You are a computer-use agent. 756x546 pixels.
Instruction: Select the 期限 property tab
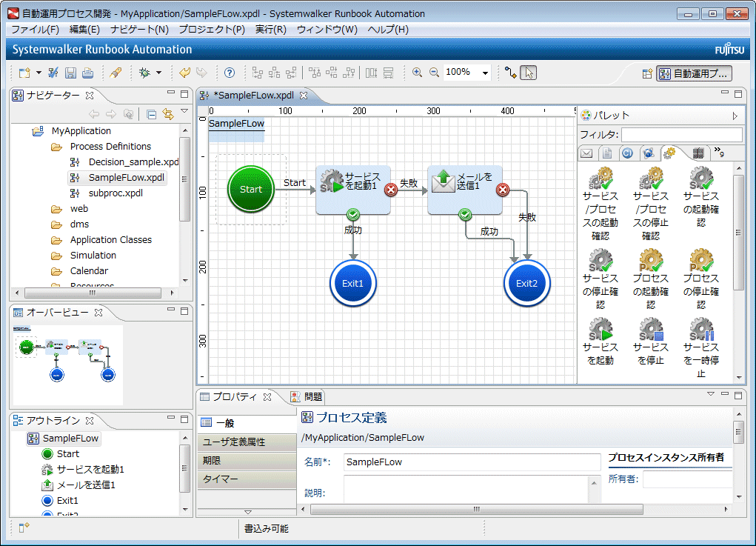click(x=247, y=461)
